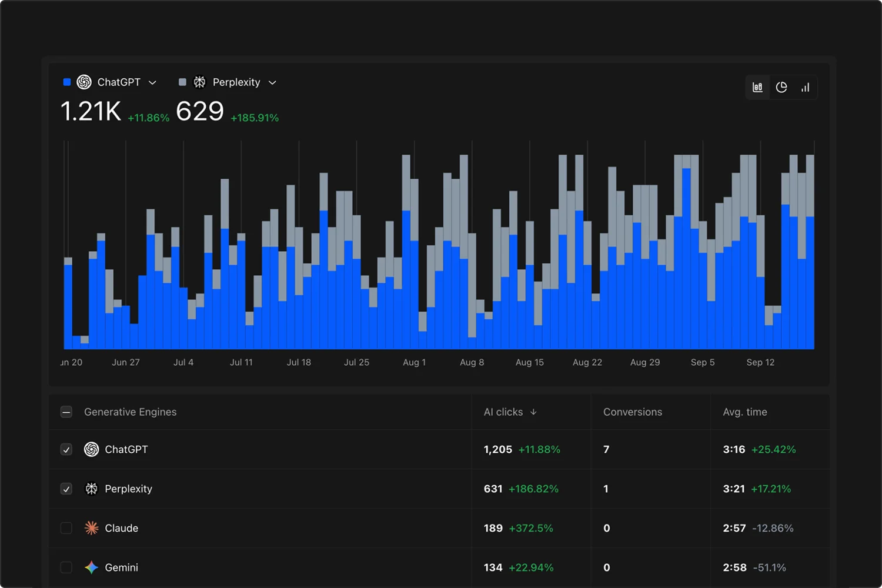Click the Claude logo in the engines table
The image size is (882, 588).
pos(91,528)
